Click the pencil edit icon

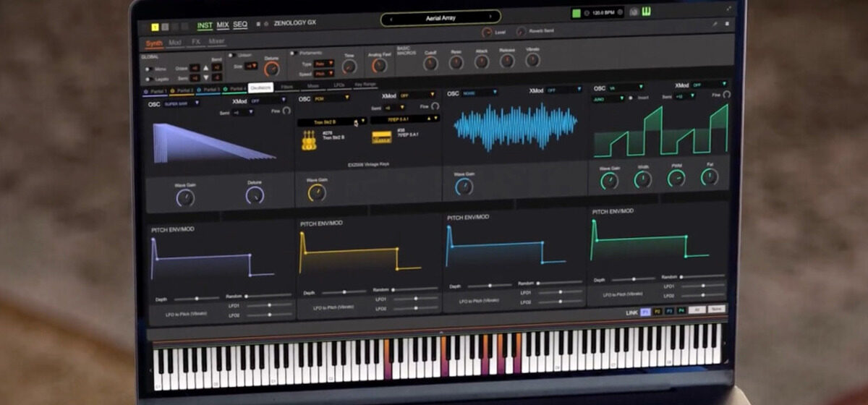point(715,24)
